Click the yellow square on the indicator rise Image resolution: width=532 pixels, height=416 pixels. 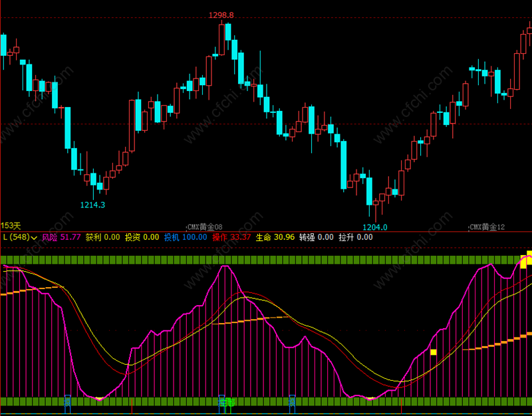(434, 352)
